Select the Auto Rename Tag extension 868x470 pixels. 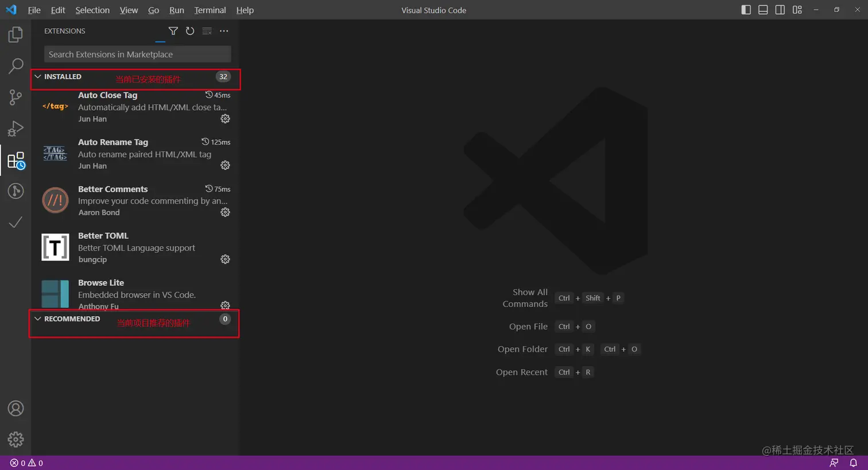click(135, 154)
